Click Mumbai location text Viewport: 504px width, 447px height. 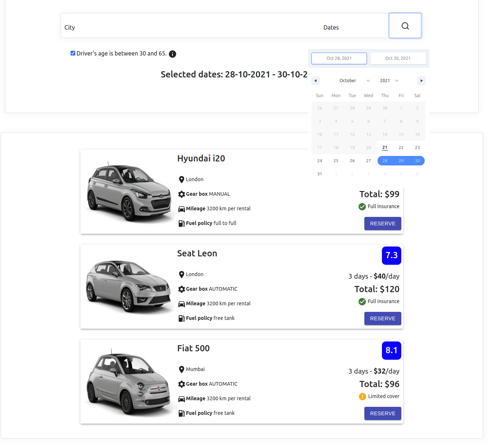click(195, 370)
